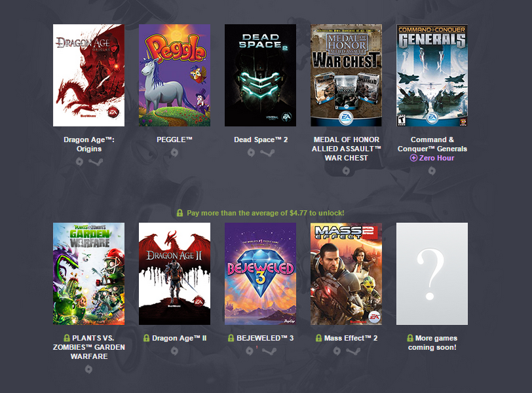Click the Origin icon under Medal of Honor War Chest
This screenshot has width=532, height=393.
pos(346,171)
